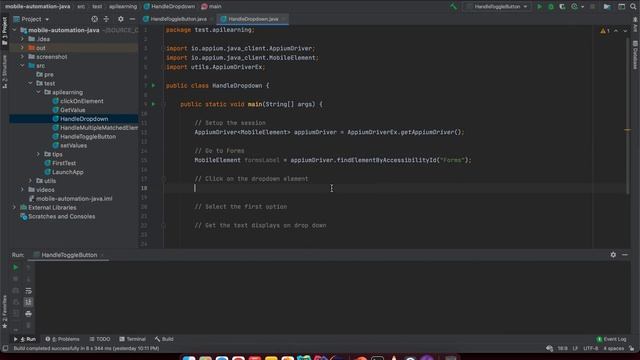640x360 pixels.
Task: Expand the tips package arrow
Action: click(x=39, y=154)
